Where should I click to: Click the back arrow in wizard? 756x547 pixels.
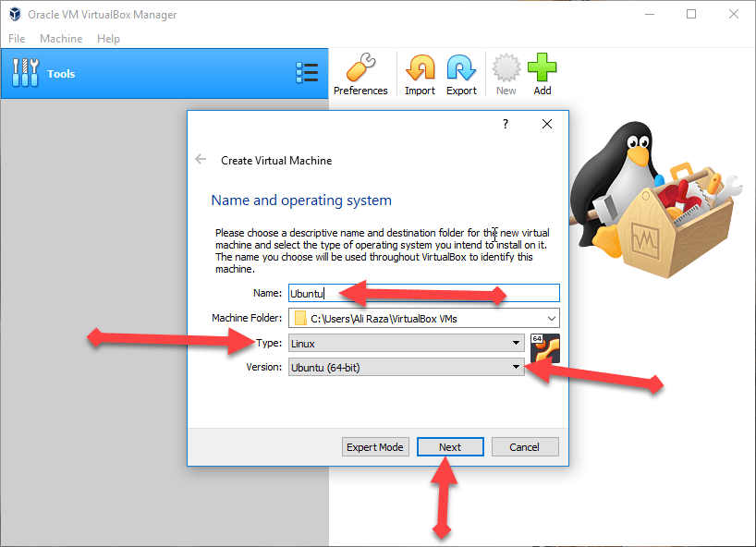click(x=201, y=159)
